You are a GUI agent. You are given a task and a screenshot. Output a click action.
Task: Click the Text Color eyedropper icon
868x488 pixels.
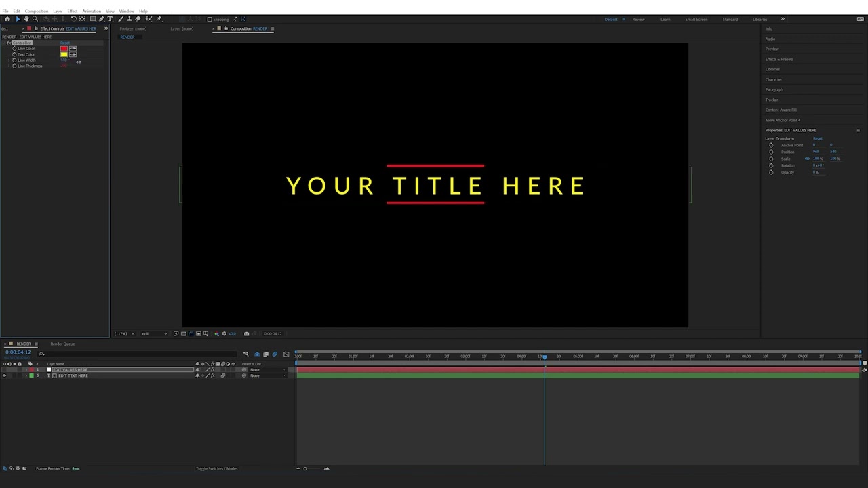click(x=73, y=54)
